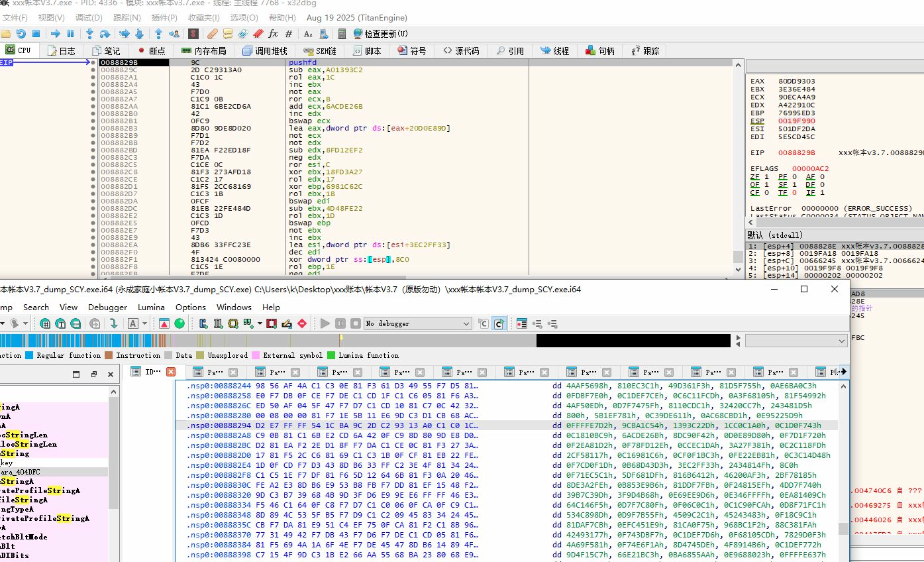Click the green circle icon in IDA toolbar
The height and width of the screenshot is (562, 924).
[x=180, y=323]
